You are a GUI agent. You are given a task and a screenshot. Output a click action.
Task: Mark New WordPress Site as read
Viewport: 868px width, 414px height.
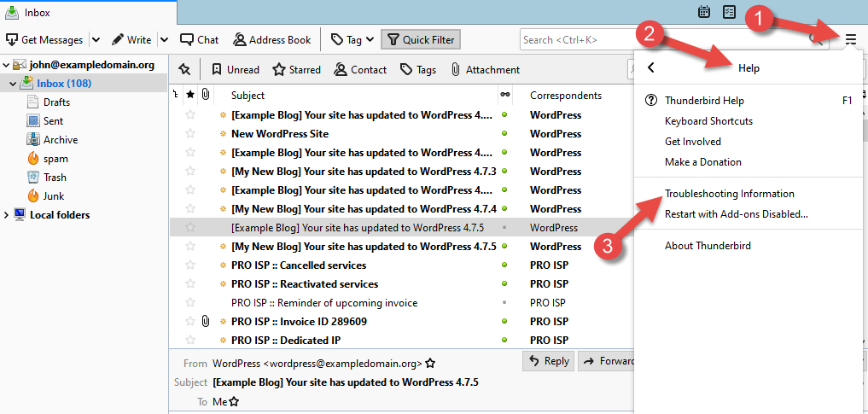tap(504, 133)
